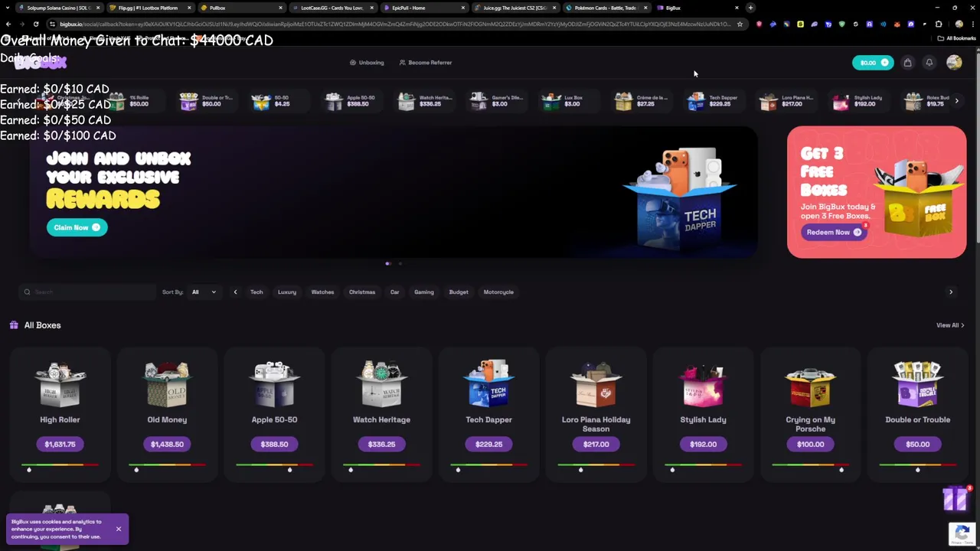Image resolution: width=980 pixels, height=551 pixels.
Task: Open the All Bookmarks folder
Action: pos(956,38)
